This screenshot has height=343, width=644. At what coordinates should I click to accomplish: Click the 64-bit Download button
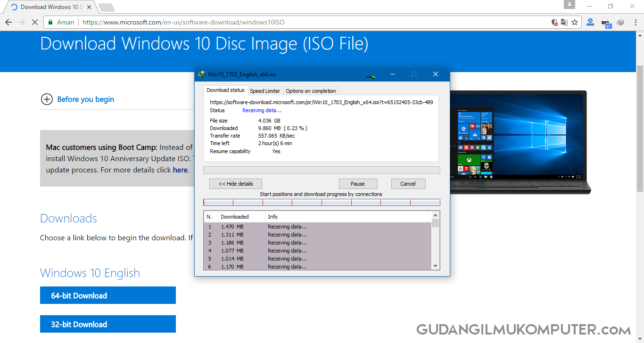click(x=108, y=295)
